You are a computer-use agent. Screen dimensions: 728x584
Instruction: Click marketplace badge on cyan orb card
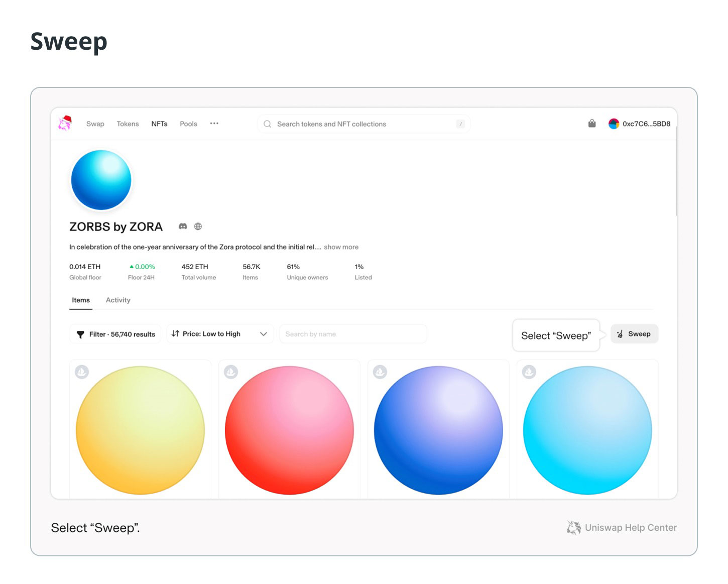tap(529, 372)
